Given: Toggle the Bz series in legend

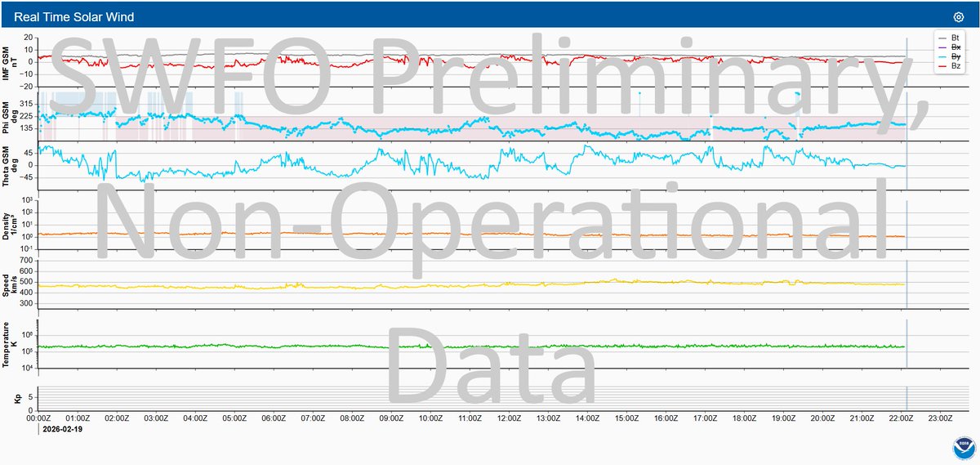Looking at the screenshot, I should pyautogui.click(x=950, y=68).
